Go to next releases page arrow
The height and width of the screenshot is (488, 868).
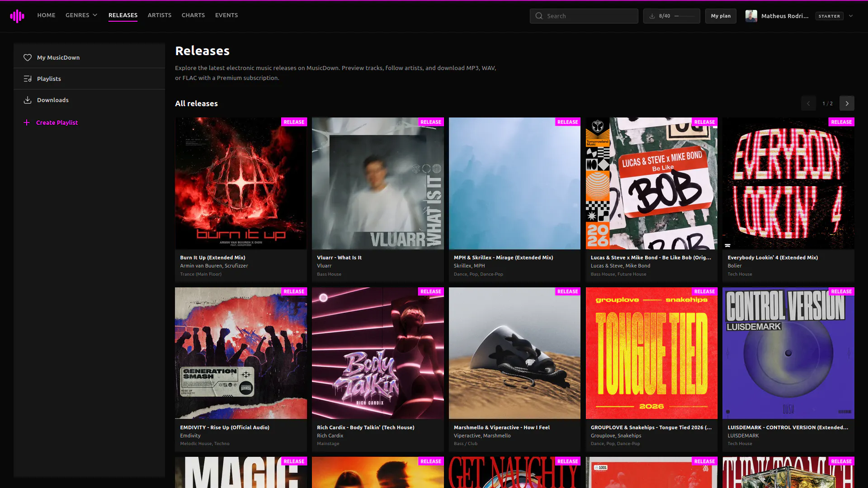pos(847,103)
